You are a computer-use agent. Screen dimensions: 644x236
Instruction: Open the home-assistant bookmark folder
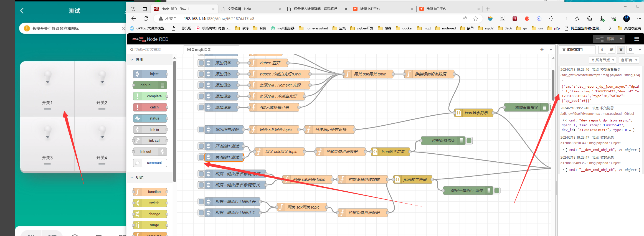[x=314, y=28]
